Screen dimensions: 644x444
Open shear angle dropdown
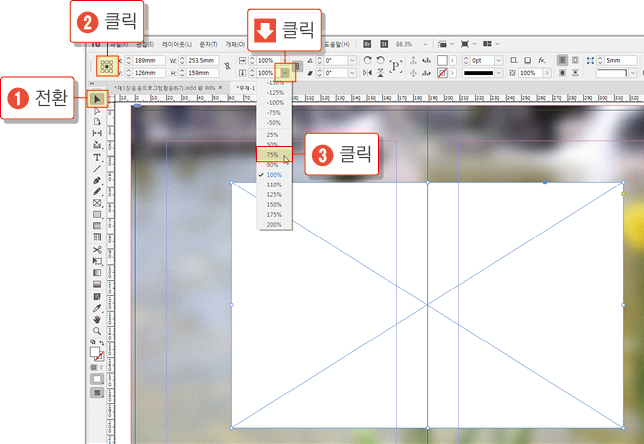coord(352,73)
